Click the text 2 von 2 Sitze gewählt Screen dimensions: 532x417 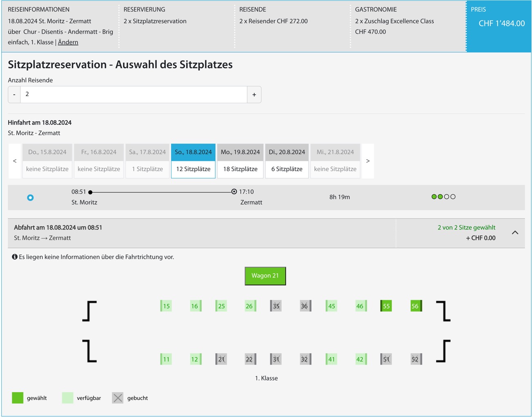coord(467,228)
